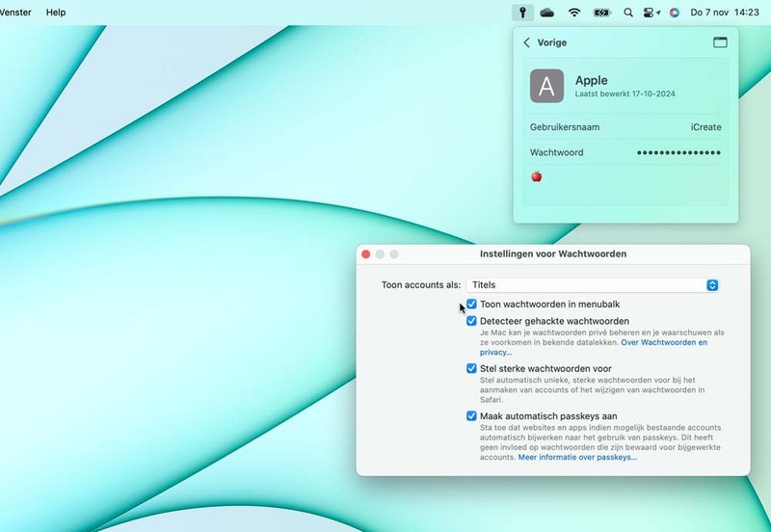Click the red apple emoji note
771x532 pixels.
tap(537, 176)
